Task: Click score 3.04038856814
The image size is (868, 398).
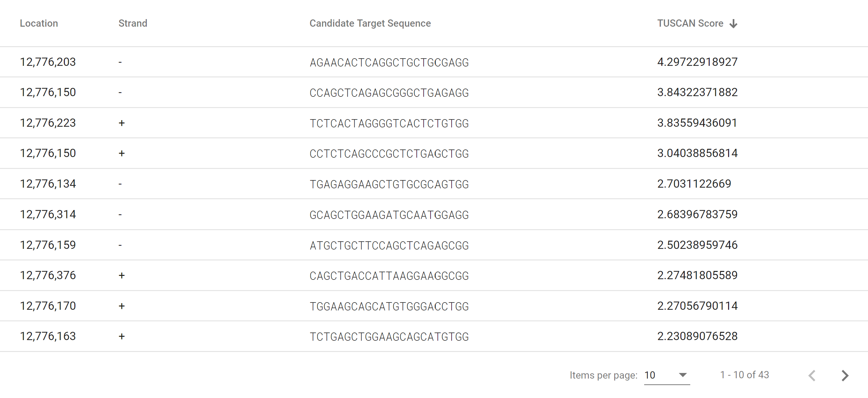Action: point(697,153)
